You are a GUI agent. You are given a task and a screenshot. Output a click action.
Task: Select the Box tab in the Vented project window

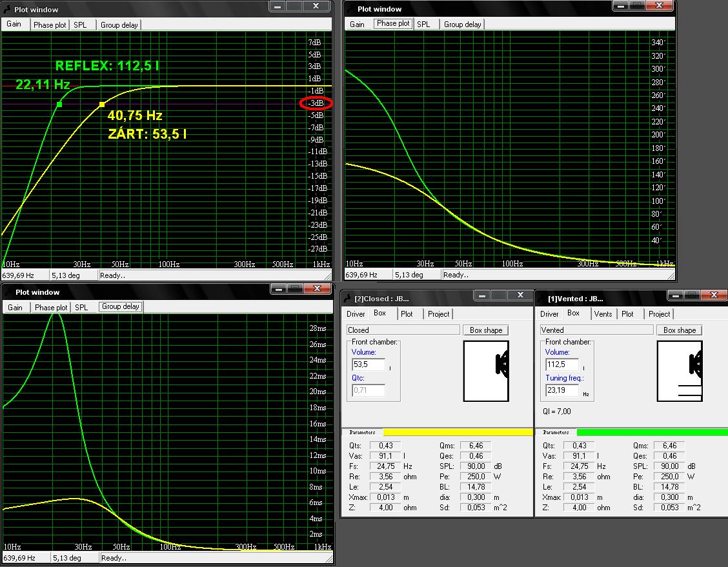573,313
